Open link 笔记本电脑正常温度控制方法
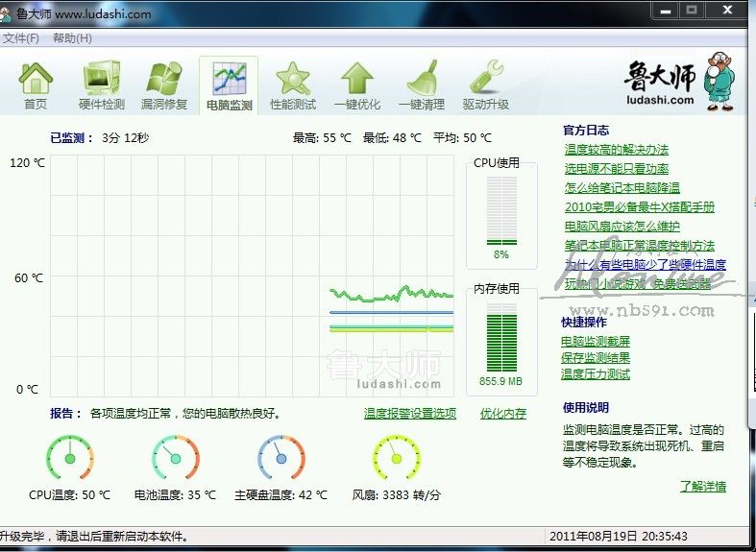Image resolution: width=756 pixels, height=552 pixels. [640, 246]
